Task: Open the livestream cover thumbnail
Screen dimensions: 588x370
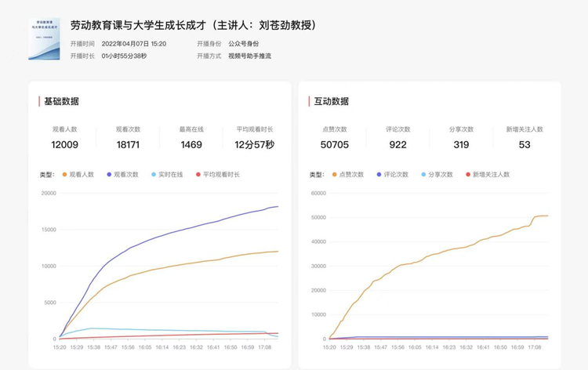Action: (43, 39)
